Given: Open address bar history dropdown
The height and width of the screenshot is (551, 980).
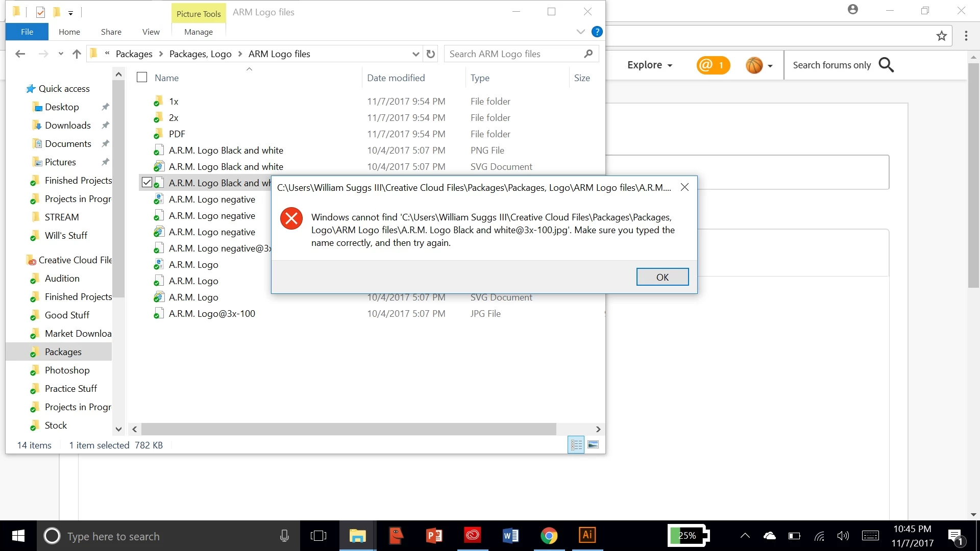Looking at the screenshot, I should 415,54.
